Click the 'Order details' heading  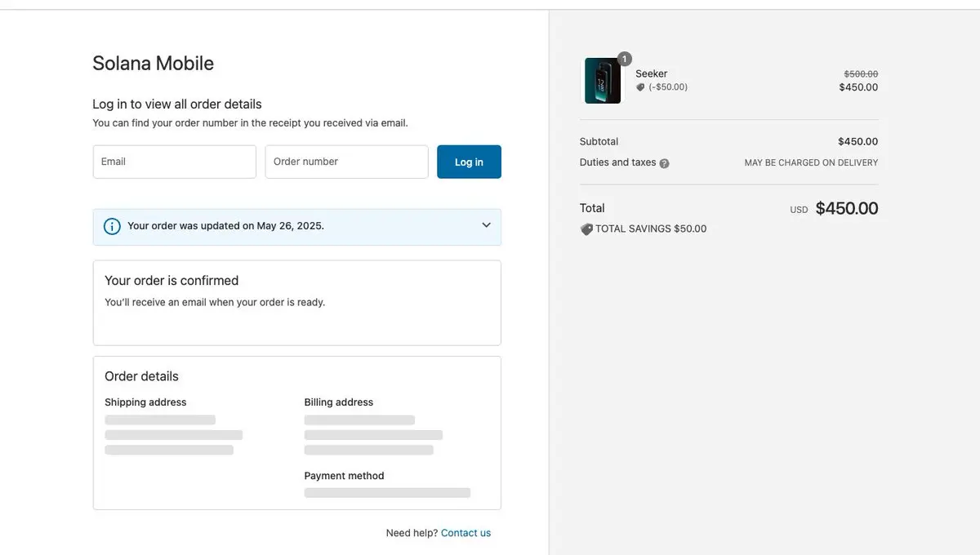pyautogui.click(x=141, y=376)
